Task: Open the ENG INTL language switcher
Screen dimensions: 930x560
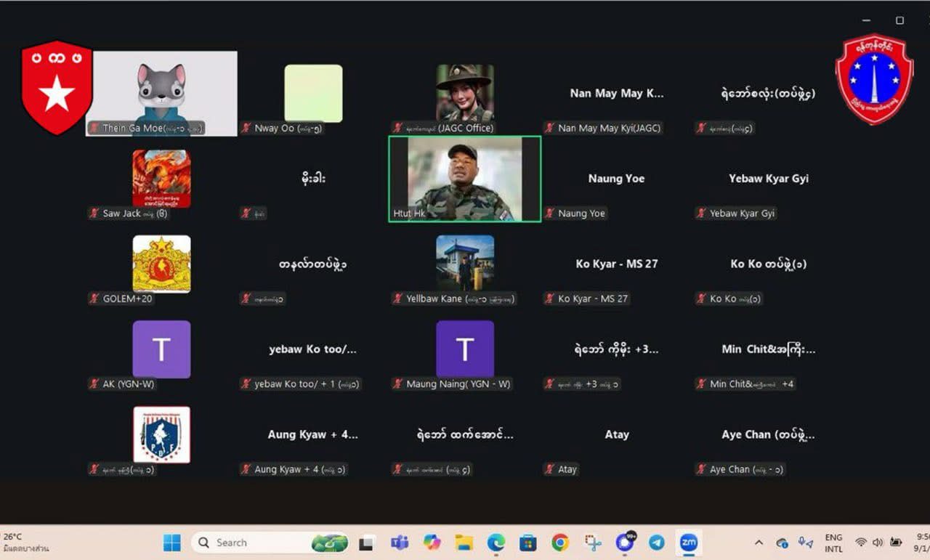Action: point(833,543)
